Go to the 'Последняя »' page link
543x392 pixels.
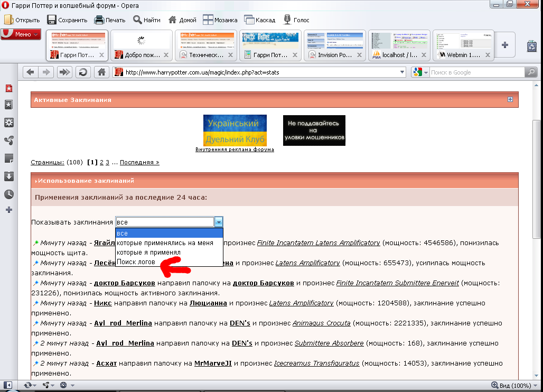point(139,162)
